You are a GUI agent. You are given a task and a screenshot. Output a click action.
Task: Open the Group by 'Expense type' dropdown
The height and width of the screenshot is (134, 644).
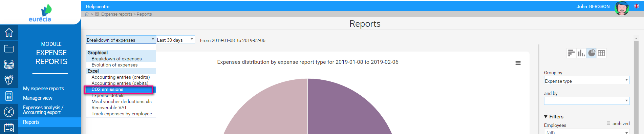(x=587, y=80)
